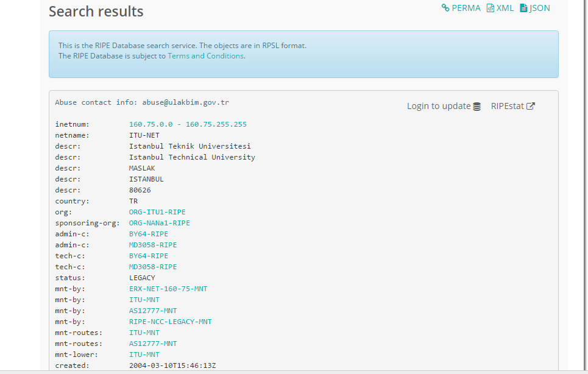Click the PERMA link icon
The image size is (588, 374).
pyautogui.click(x=445, y=8)
